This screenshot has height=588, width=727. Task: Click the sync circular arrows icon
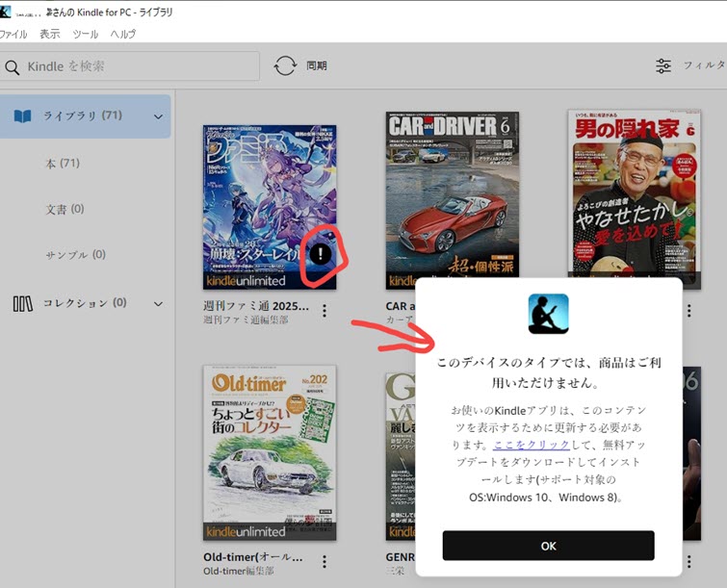point(285,65)
